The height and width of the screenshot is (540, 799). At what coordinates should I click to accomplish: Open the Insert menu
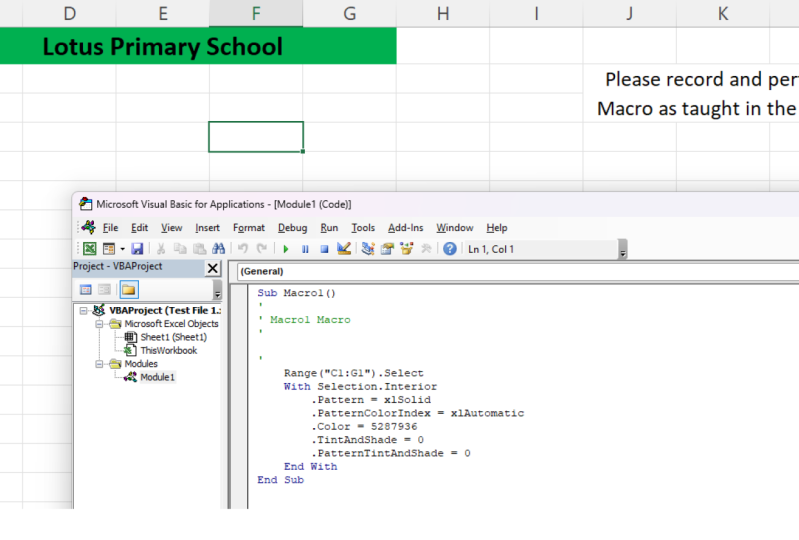pos(207,228)
